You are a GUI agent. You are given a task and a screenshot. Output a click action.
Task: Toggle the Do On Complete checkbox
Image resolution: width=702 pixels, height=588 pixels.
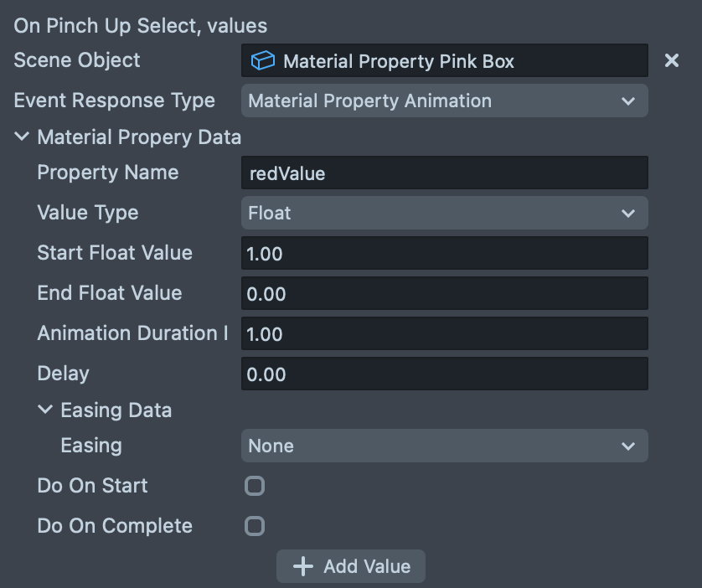point(254,526)
